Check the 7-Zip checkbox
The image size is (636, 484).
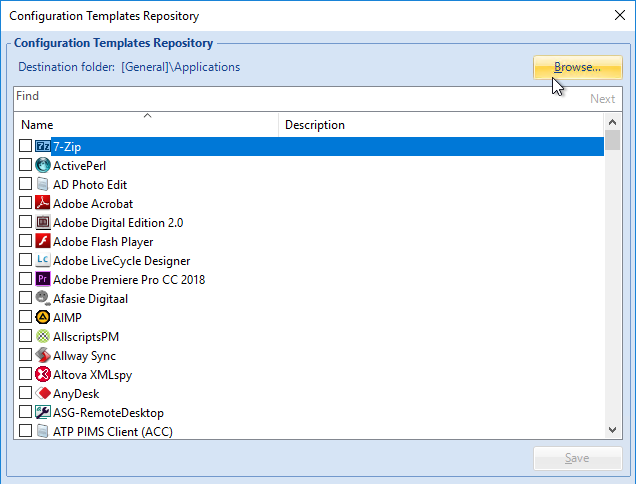coord(25,146)
